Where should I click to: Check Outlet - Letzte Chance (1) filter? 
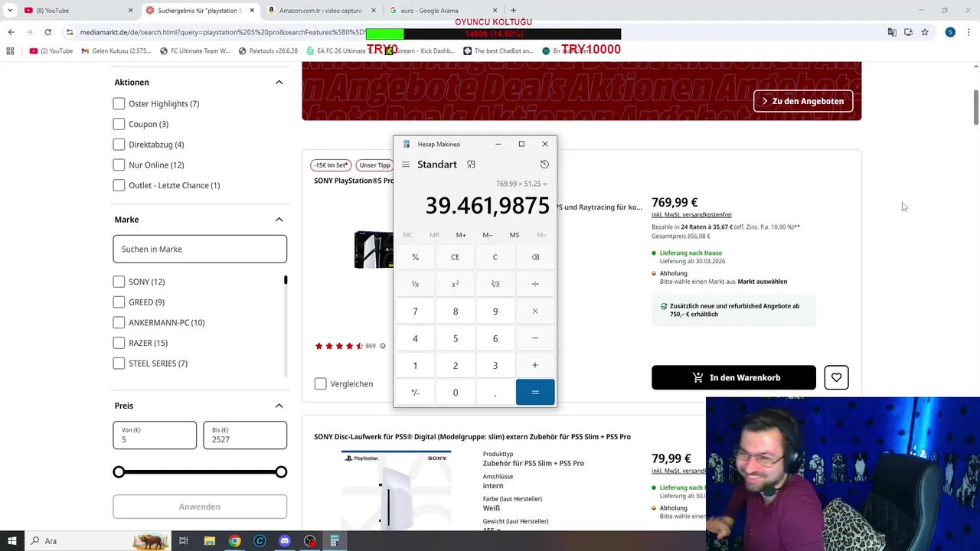pyautogui.click(x=119, y=185)
